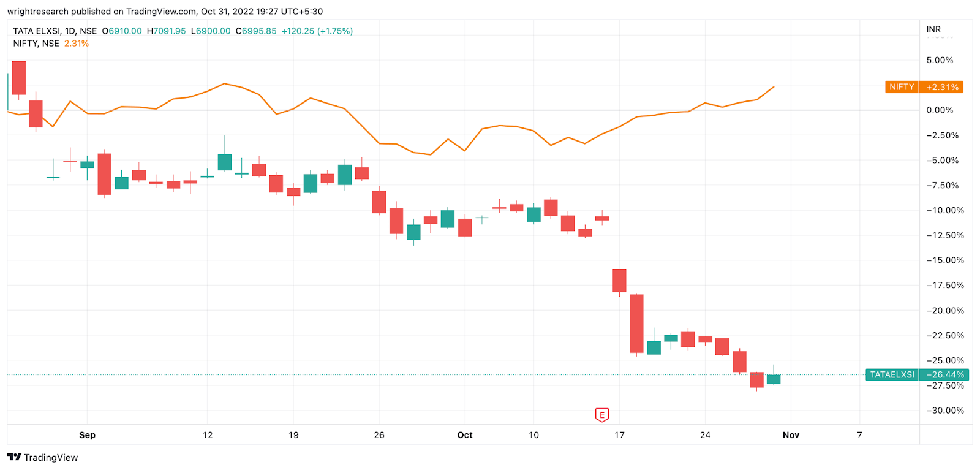Click the −15.00% price axis label
This screenshot has width=980, height=470.
click(x=945, y=260)
